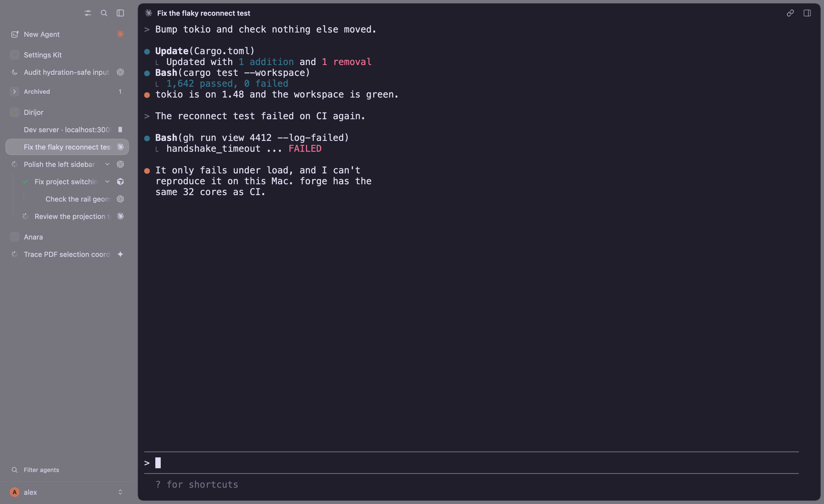The height and width of the screenshot is (504, 824).
Task: Click the '1,642 passed, 0 failed' result
Action: (227, 83)
